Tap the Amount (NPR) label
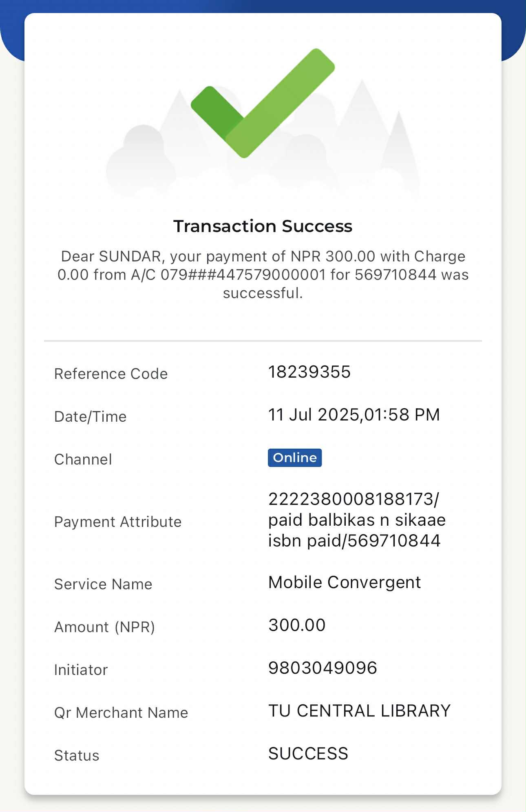526x812 pixels. pos(105,627)
